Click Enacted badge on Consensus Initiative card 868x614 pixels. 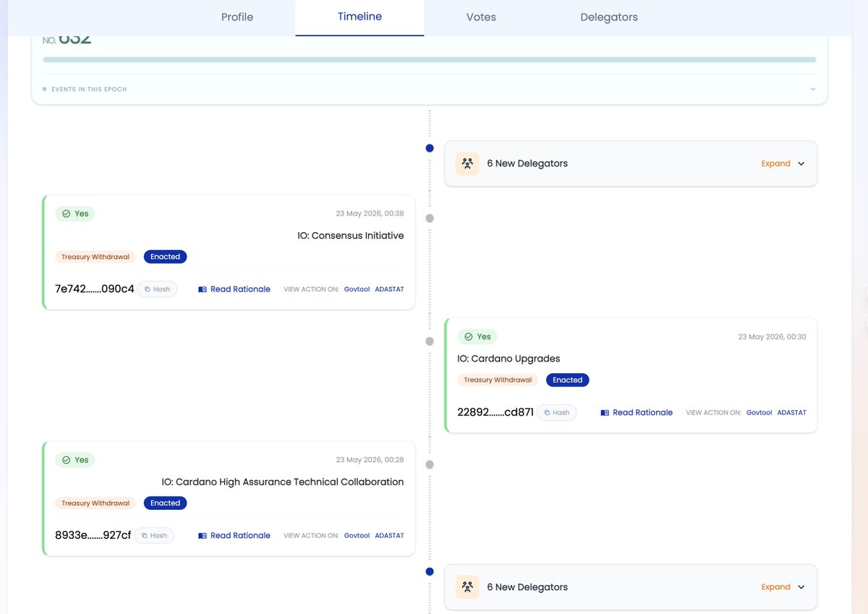click(165, 257)
